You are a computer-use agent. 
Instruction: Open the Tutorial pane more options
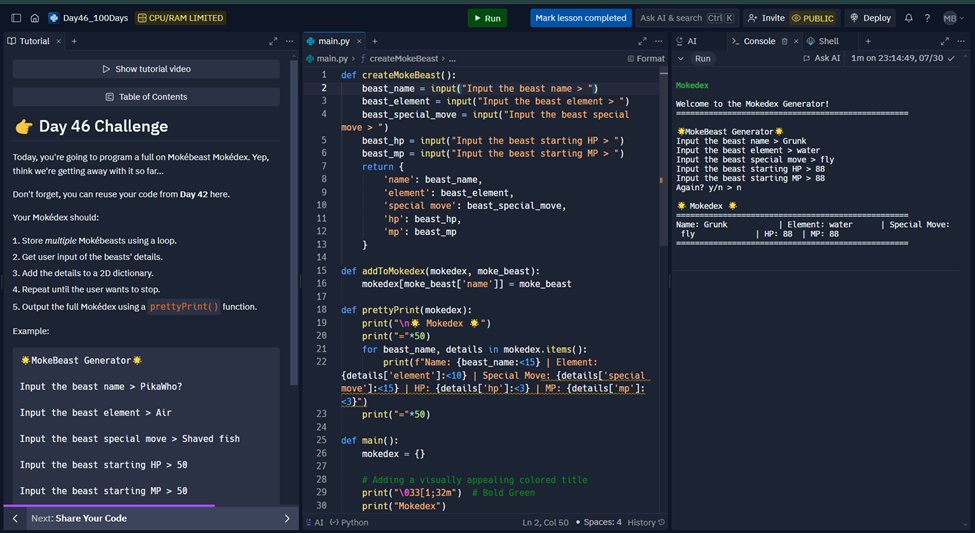click(289, 41)
